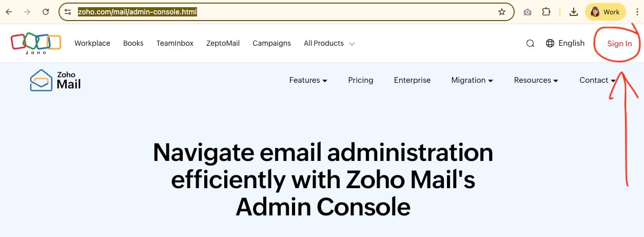The height and width of the screenshot is (237, 644).
Task: Click the site information icon in address bar
Action: tap(68, 12)
